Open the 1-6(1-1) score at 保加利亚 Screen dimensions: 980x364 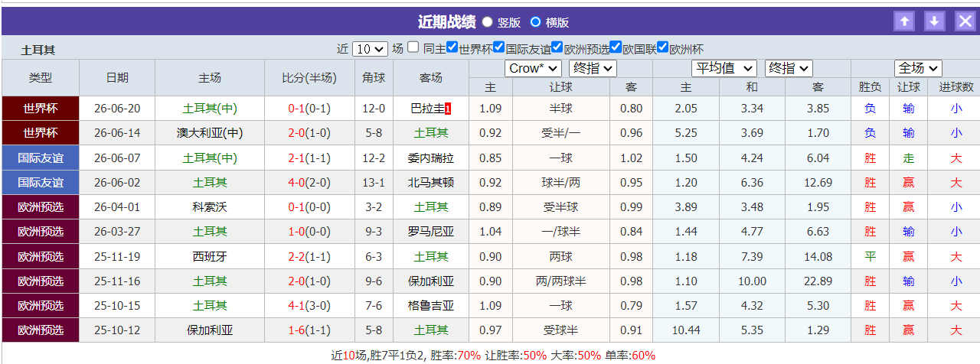[x=309, y=330]
